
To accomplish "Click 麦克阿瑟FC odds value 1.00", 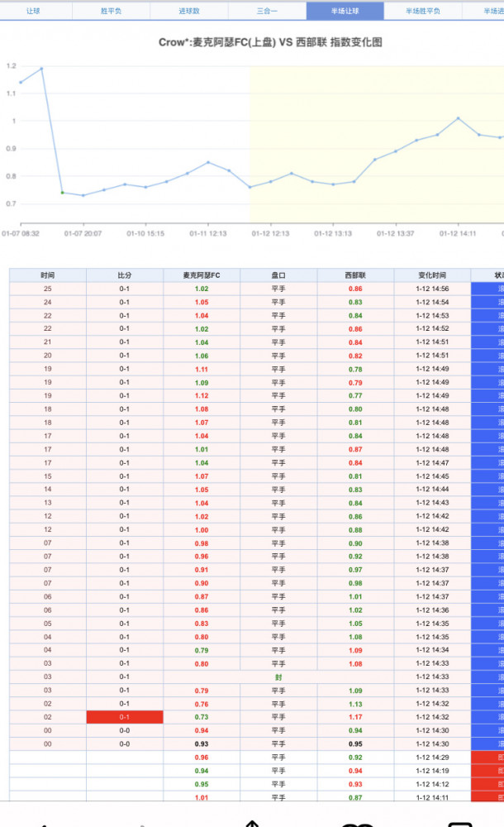I will pos(202,530).
